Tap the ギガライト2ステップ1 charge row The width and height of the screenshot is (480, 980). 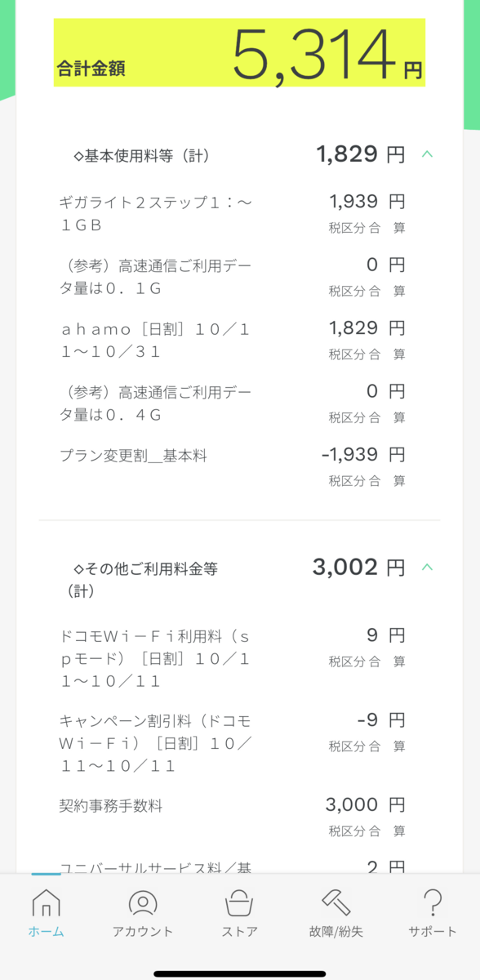[233, 213]
